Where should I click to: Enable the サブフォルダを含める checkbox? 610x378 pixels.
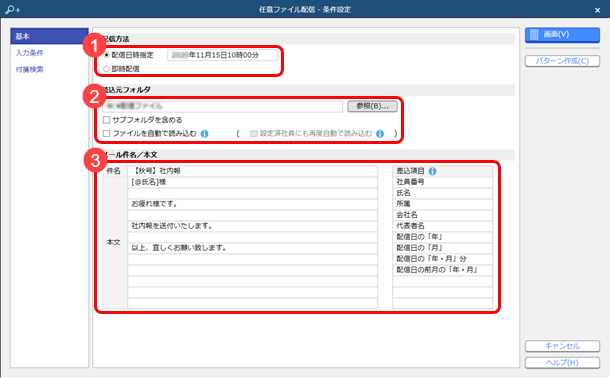point(106,120)
